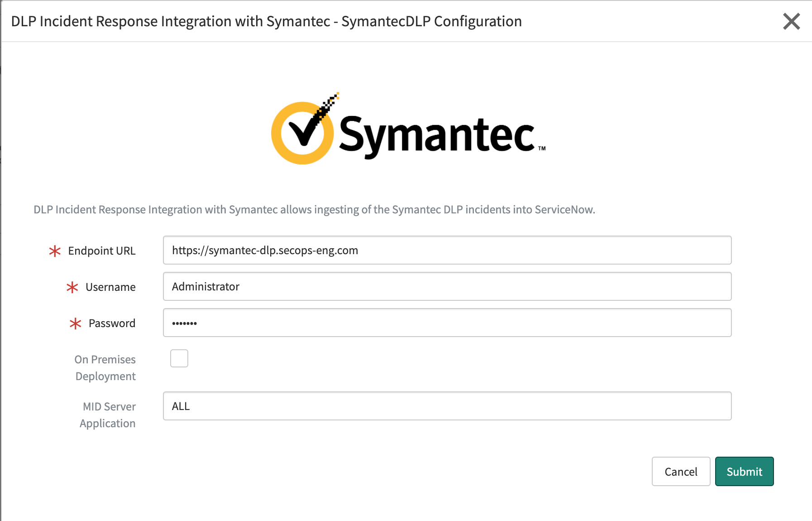The height and width of the screenshot is (521, 812).
Task: Click the MID Server Application label
Action: click(108, 415)
